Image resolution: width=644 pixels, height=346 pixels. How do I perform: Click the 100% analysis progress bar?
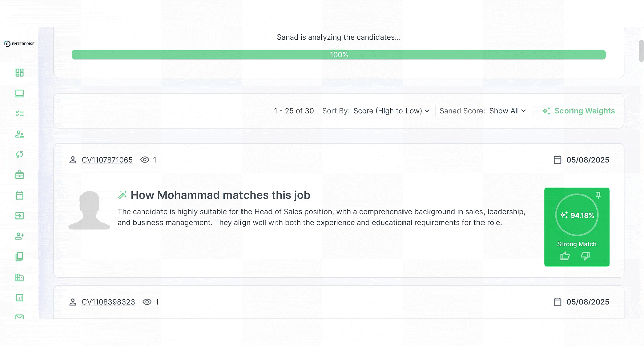[x=339, y=55]
